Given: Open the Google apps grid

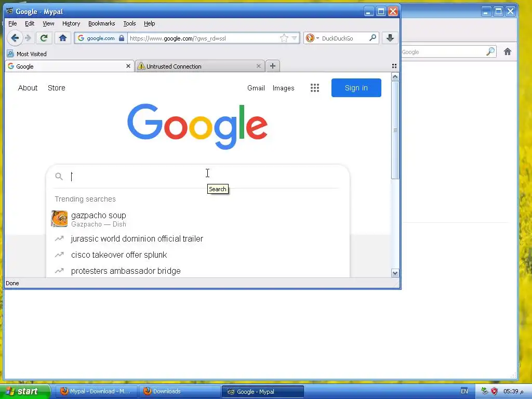Looking at the screenshot, I should tap(315, 88).
